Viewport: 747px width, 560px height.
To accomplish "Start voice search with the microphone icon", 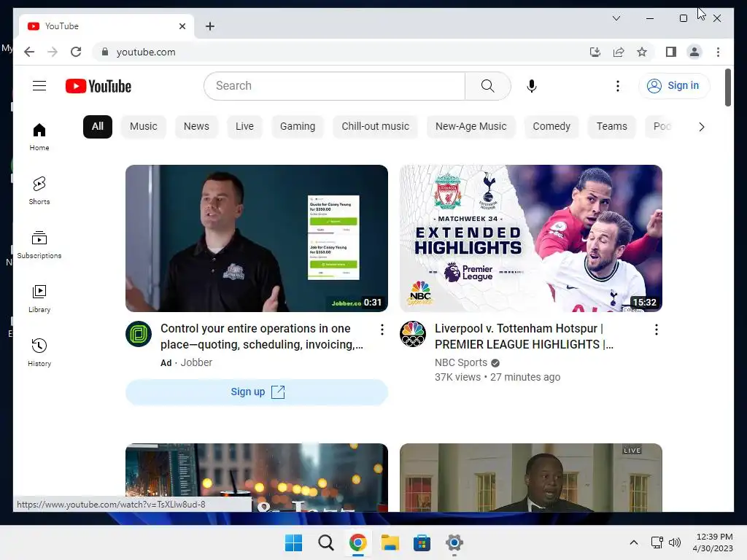I will (x=532, y=86).
